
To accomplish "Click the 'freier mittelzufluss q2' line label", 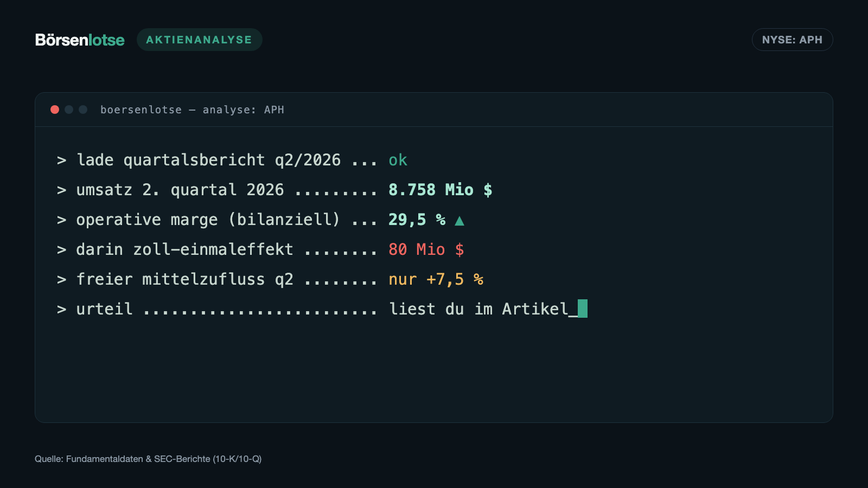I will click(184, 279).
